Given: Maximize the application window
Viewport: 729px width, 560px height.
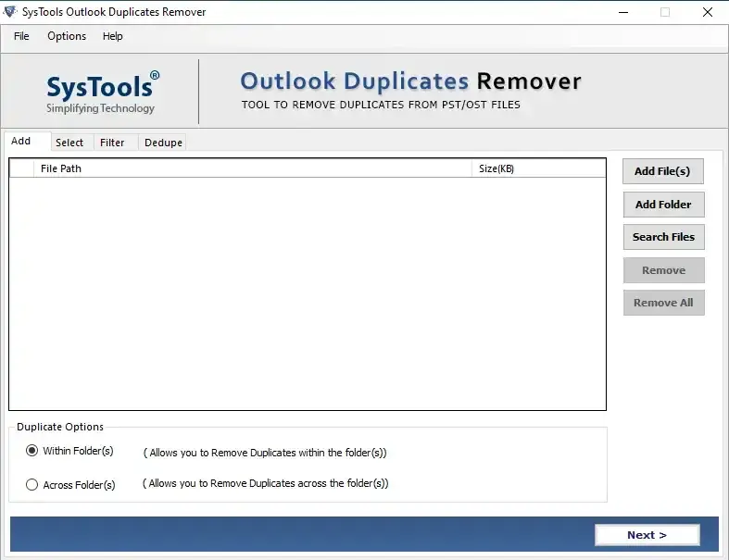Looking at the screenshot, I should click(664, 12).
